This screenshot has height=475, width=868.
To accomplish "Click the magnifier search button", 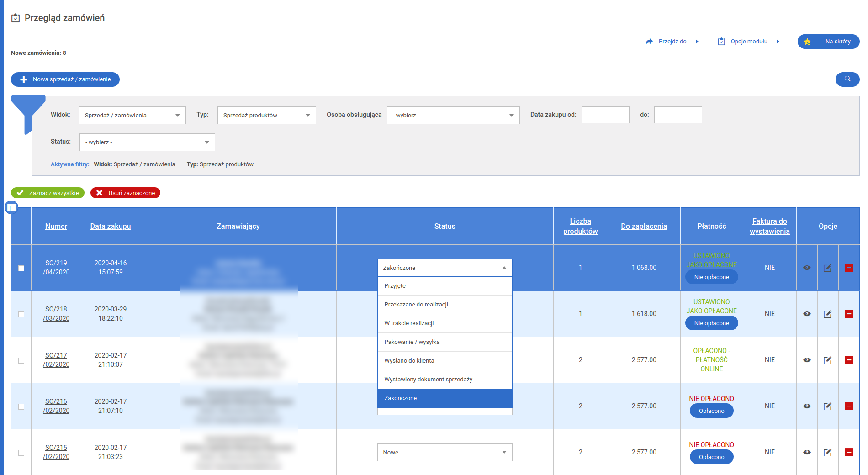I will point(847,79).
